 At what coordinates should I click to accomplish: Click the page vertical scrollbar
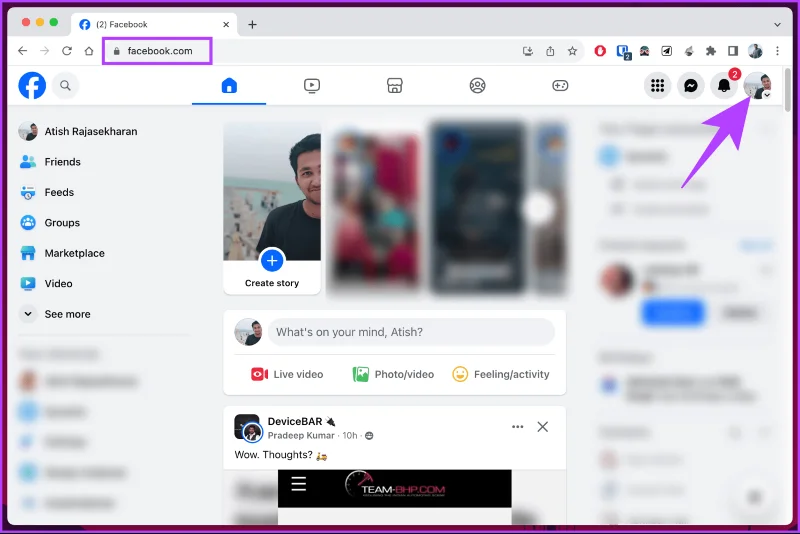(788, 90)
